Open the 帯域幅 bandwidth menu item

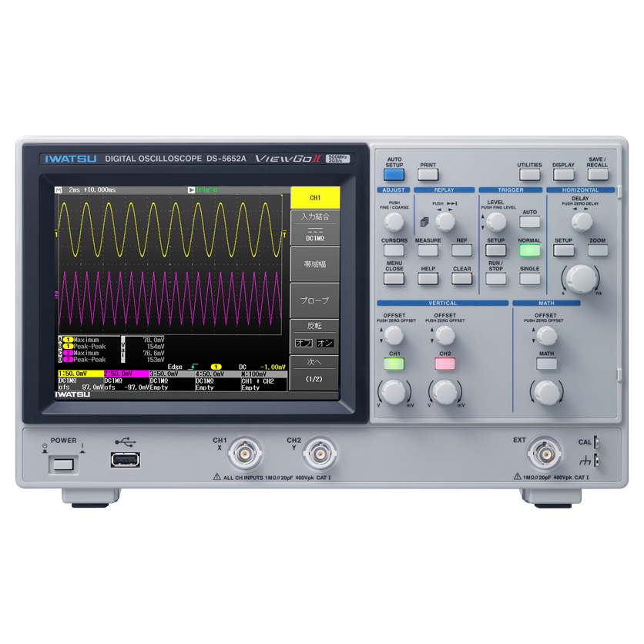pyautogui.click(x=315, y=264)
